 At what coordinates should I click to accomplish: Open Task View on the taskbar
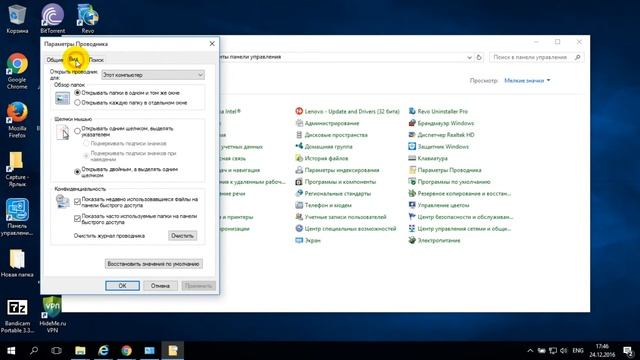click(56, 351)
